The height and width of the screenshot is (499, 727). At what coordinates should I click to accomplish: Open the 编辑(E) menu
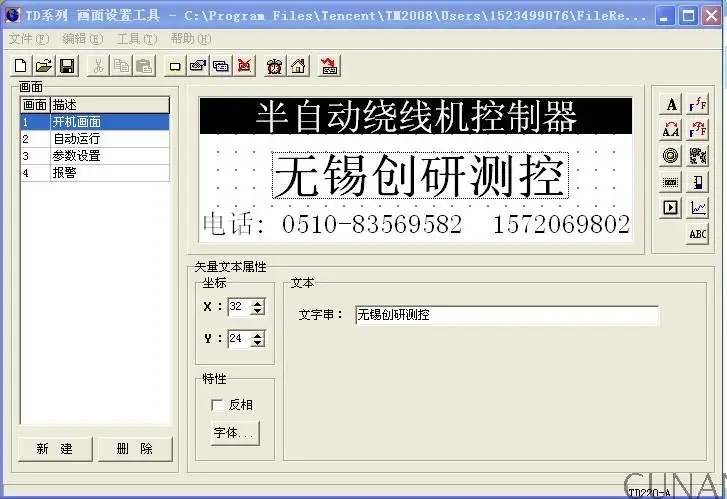tap(83, 39)
